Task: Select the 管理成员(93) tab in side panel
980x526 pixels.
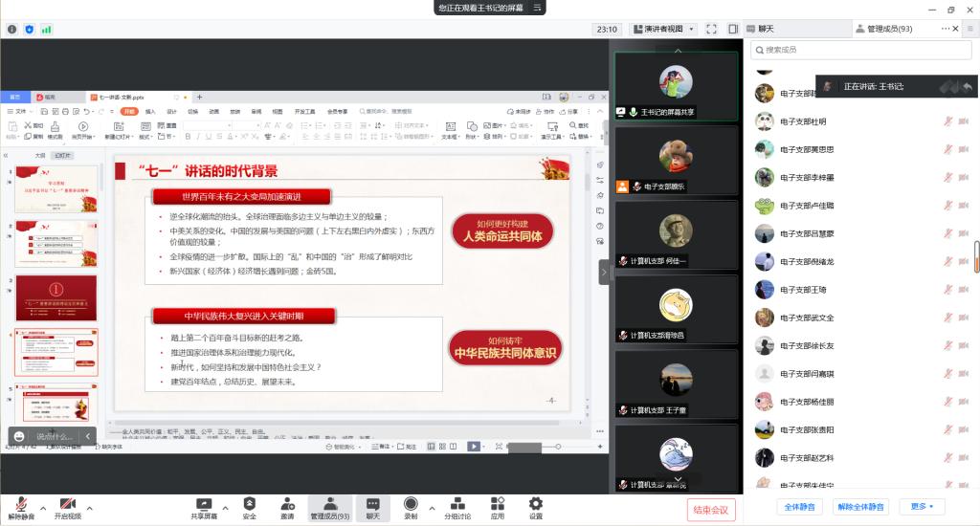Action: tap(889, 29)
